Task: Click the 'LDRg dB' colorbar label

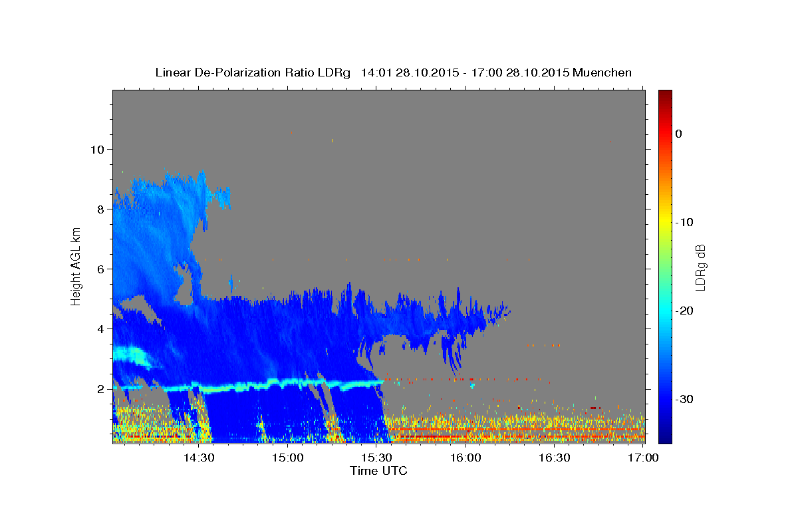Action: 700,267
